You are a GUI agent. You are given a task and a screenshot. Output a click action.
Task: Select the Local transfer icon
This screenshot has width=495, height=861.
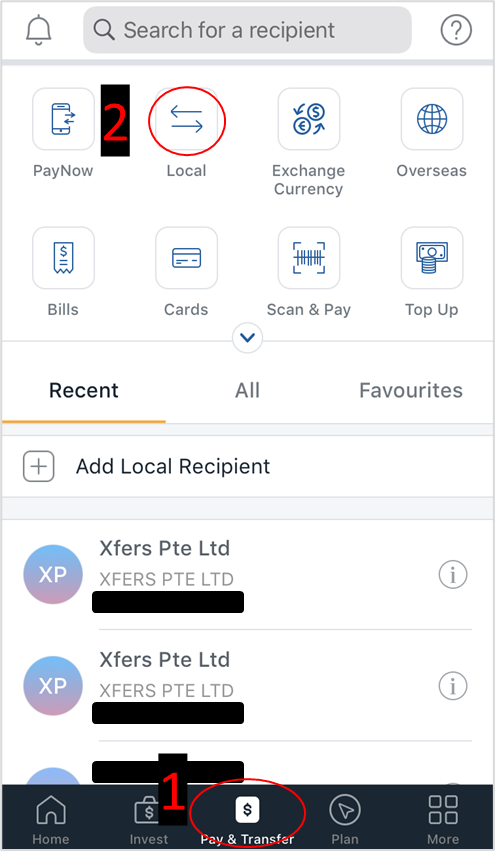click(x=186, y=119)
